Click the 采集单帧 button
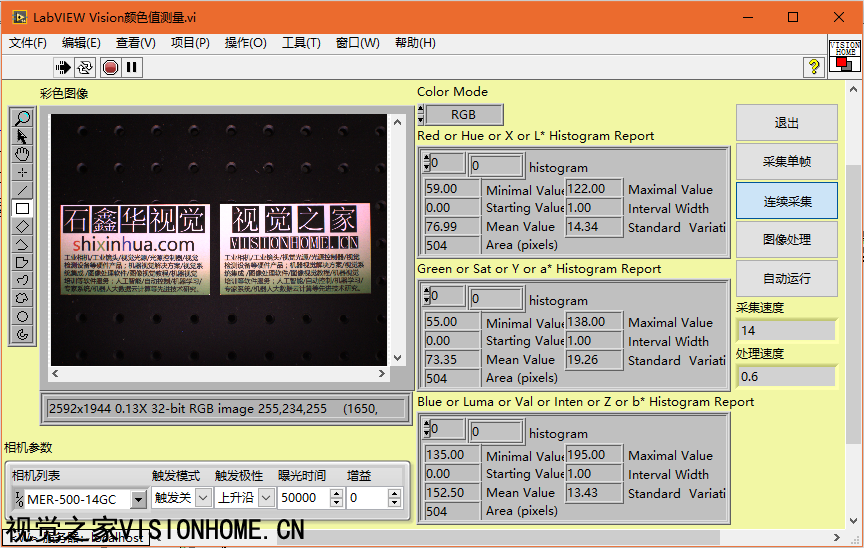Screen dimensions: 864x548 787,162
